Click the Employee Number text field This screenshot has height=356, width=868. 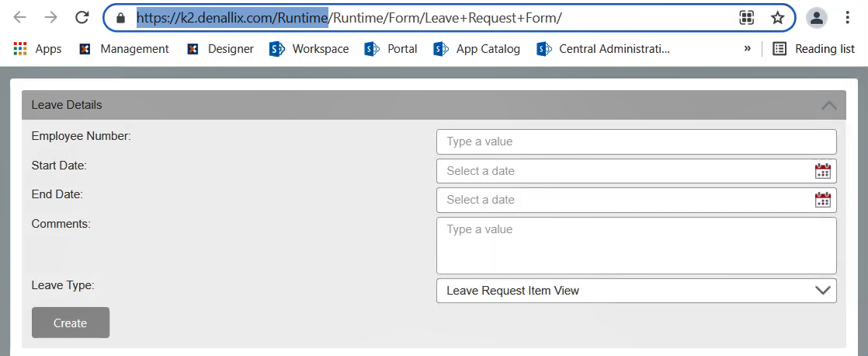click(636, 141)
